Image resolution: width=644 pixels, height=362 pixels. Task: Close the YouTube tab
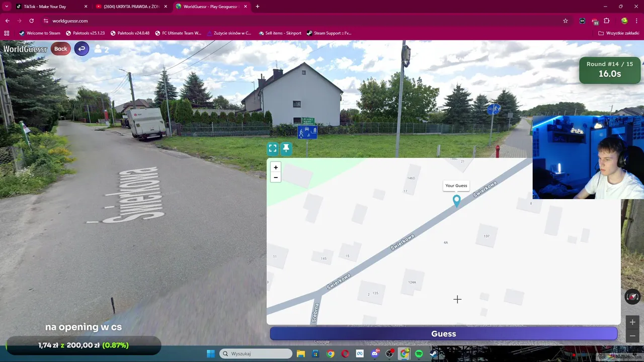[x=166, y=7]
